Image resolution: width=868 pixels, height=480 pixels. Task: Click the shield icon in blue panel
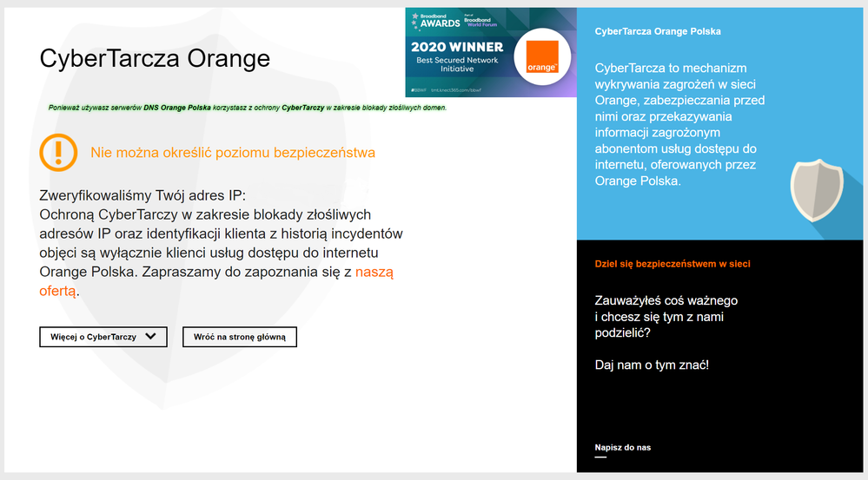point(817,190)
